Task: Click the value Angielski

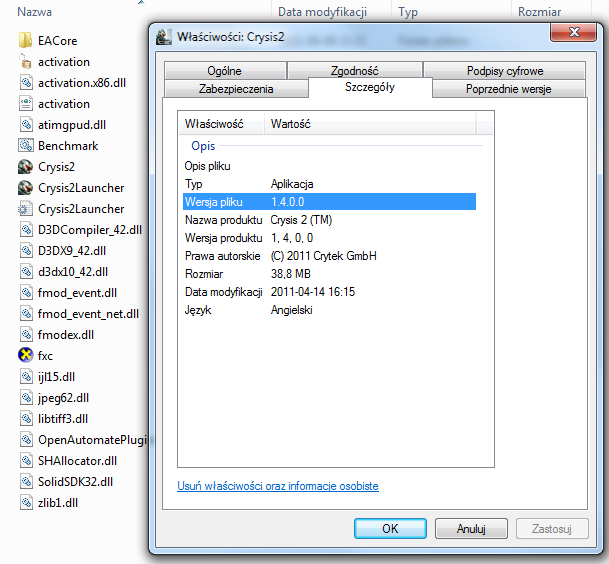Action: 292,310
